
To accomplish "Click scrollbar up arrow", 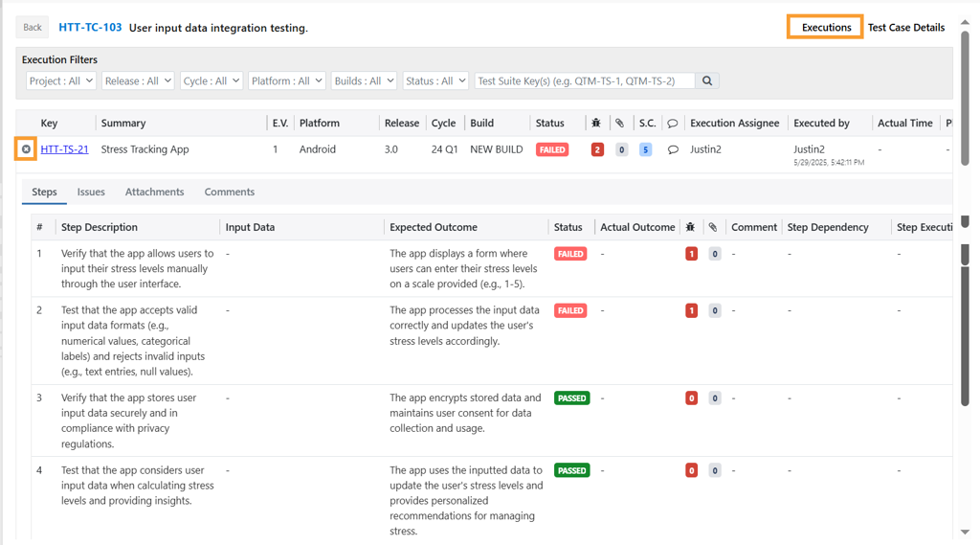I will click(x=965, y=22).
